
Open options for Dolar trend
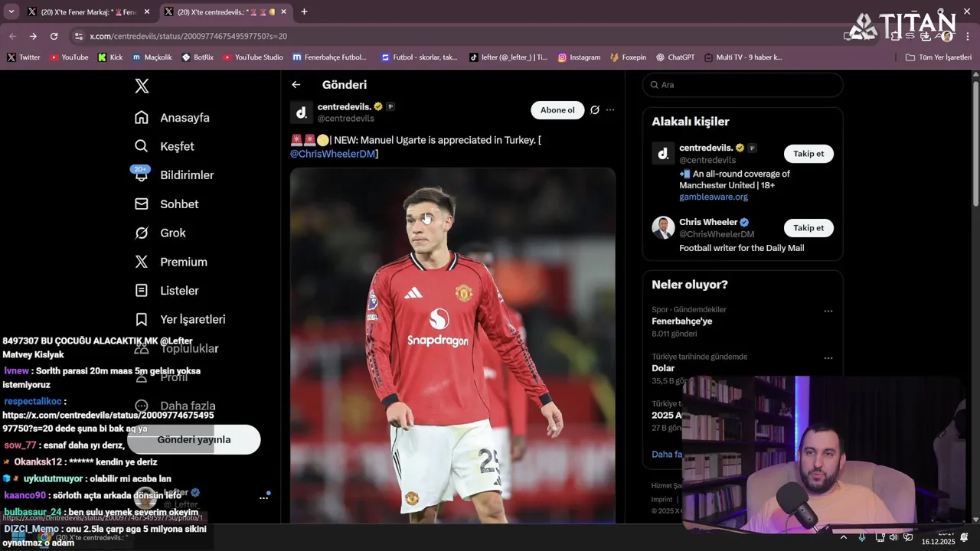828,358
